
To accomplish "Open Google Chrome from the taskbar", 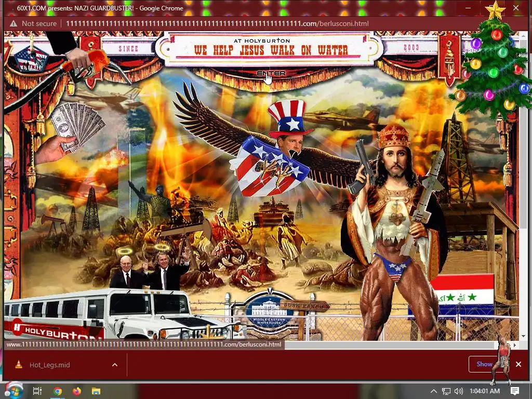I will 58,391.
